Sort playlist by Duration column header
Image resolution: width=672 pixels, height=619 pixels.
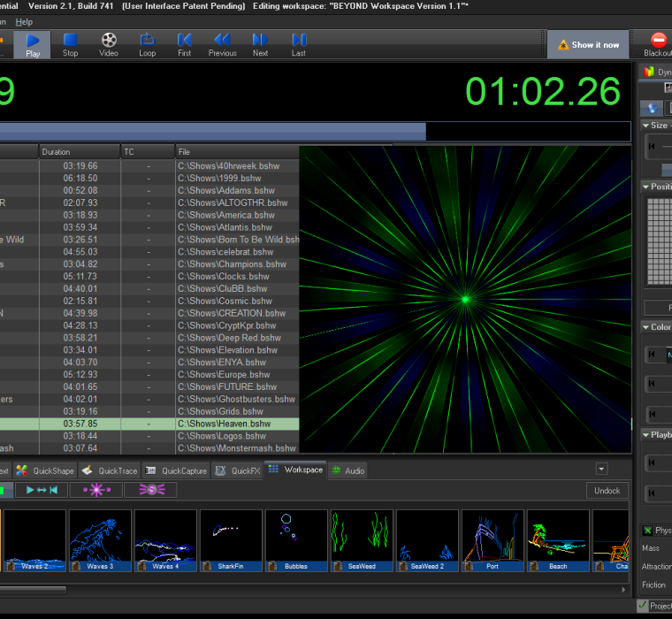[x=80, y=152]
